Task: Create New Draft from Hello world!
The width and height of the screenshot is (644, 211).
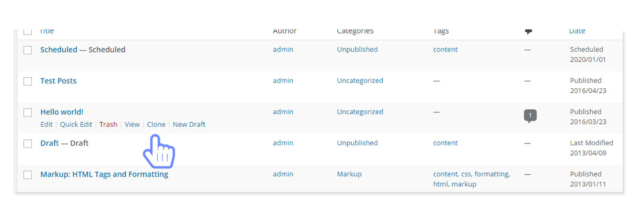Action: pos(189,124)
